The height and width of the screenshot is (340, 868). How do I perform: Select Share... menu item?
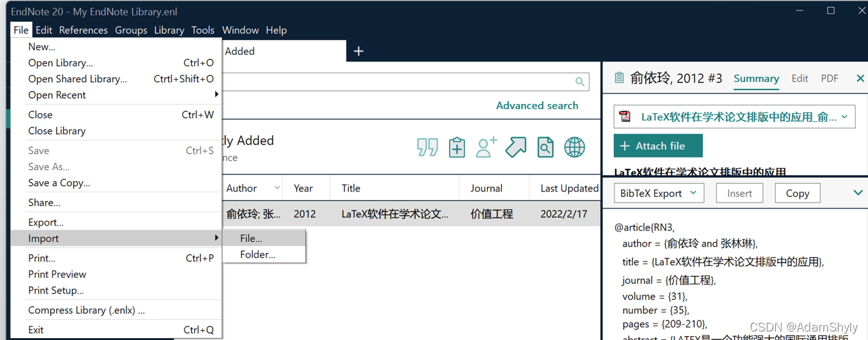point(116,203)
